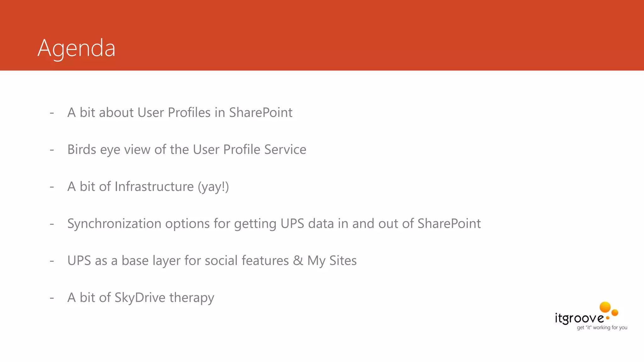This screenshot has width=644, height=362.
Task: Select 'Birds eye view' bullet line
Action: (187, 150)
